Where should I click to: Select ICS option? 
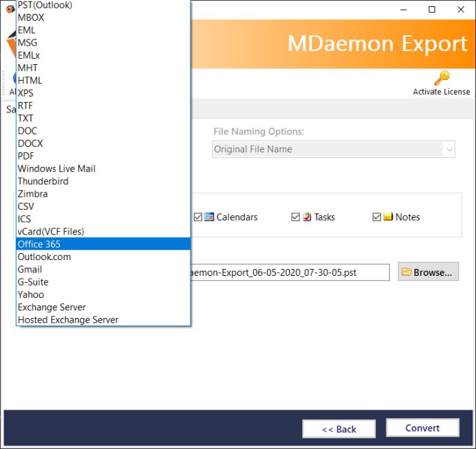click(103, 219)
